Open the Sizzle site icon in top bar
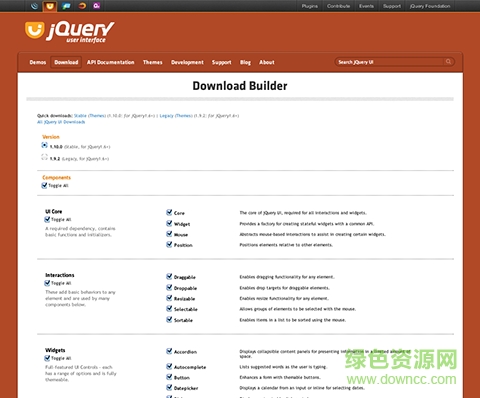Viewport: 480px width, 398px height. [x=82, y=6]
